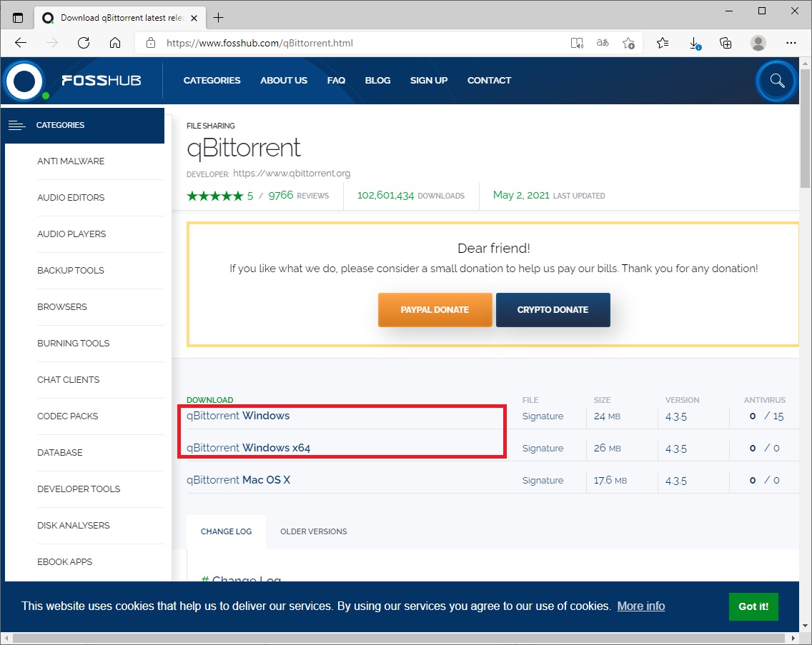Image resolution: width=812 pixels, height=645 pixels.
Task: Click the CRYPTO DONATE button
Action: 553,309
